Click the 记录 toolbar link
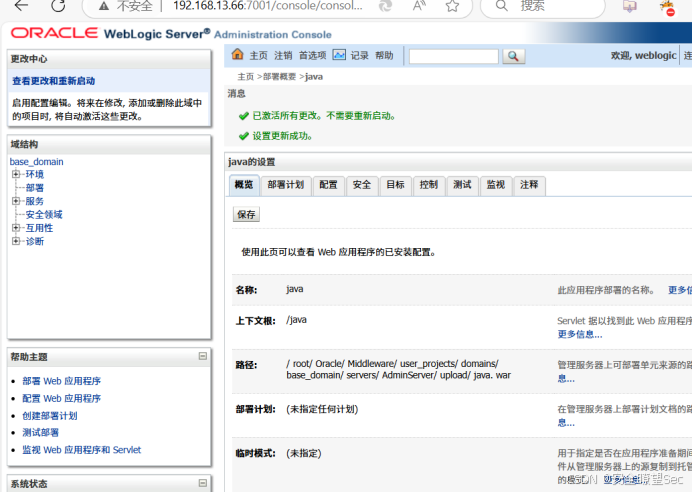692x493 pixels. coord(360,56)
